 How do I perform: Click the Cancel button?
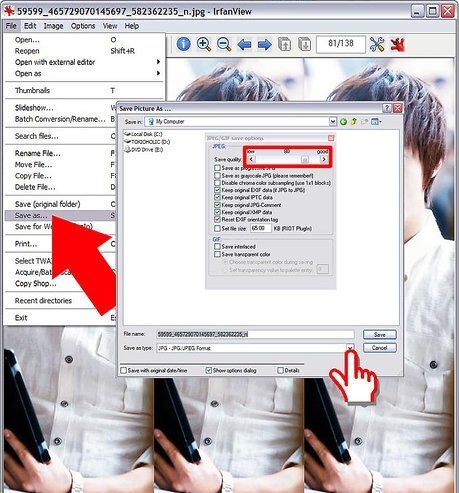tap(379, 348)
